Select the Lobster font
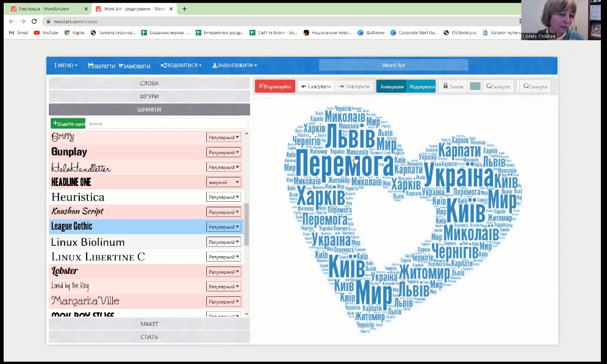The height and width of the screenshot is (364, 607). point(65,271)
